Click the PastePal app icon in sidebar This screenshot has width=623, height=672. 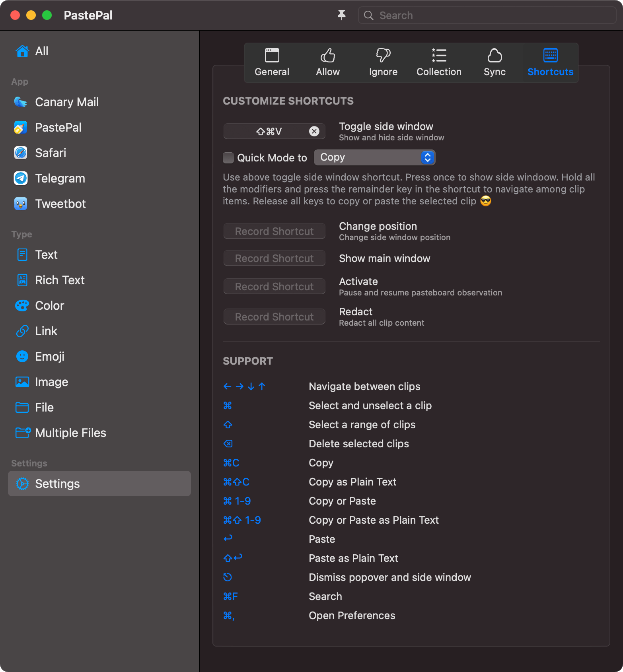21,128
